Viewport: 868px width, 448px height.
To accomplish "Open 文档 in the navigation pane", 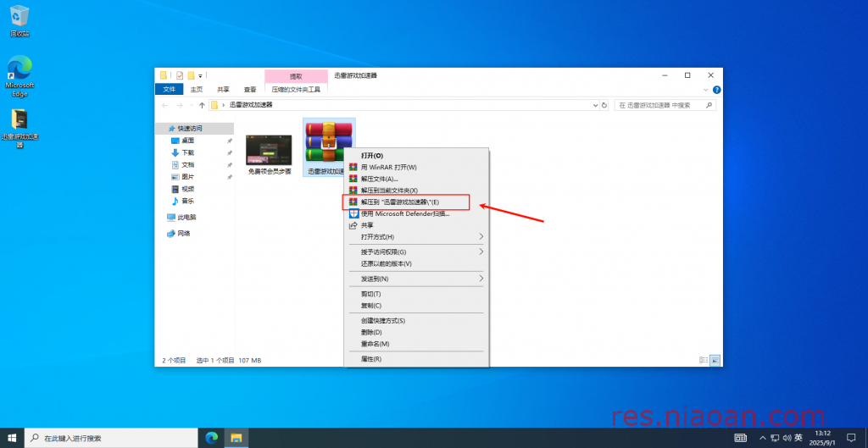I will 187,165.
